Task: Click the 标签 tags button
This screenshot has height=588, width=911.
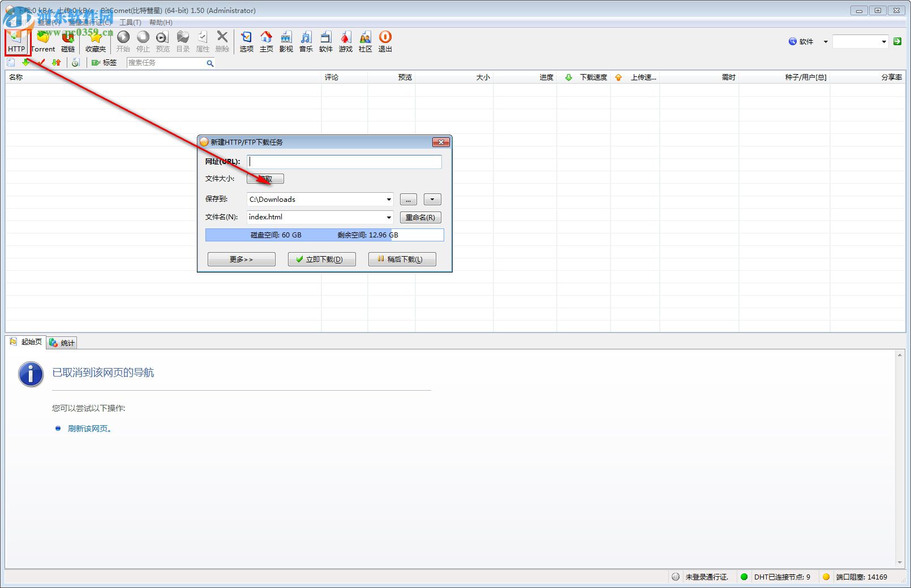Action: pyautogui.click(x=104, y=63)
